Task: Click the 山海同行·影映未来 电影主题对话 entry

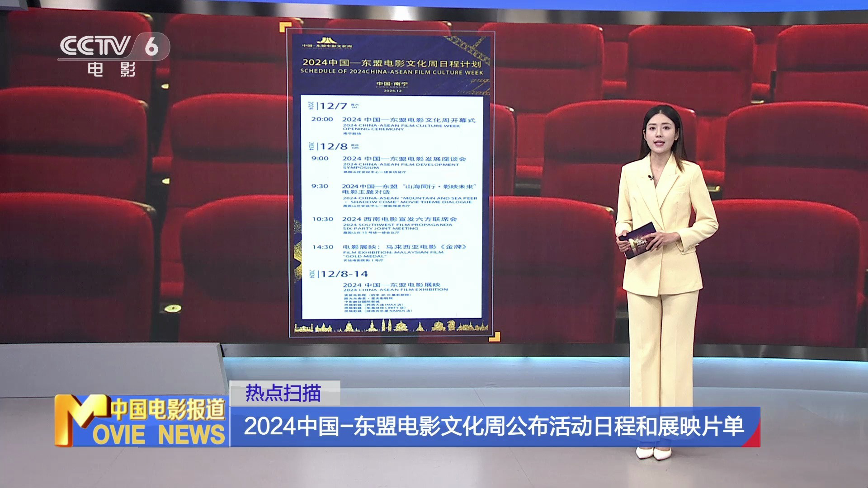Action: pos(409,189)
